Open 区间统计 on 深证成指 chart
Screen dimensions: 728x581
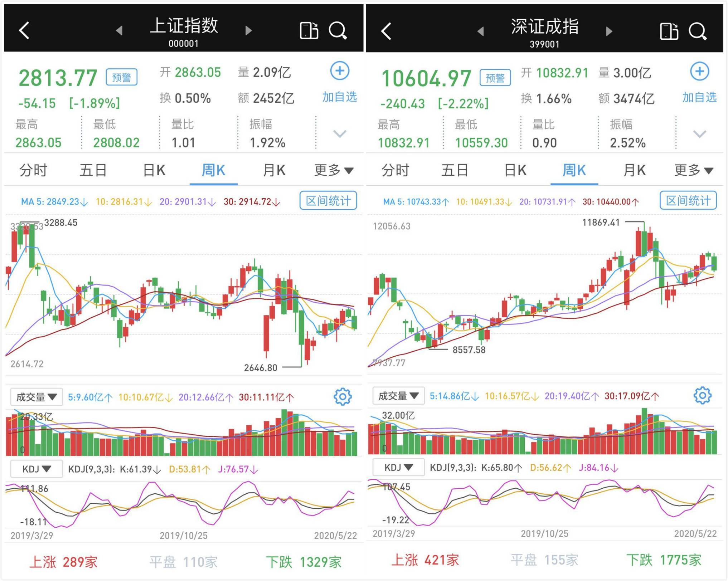pyautogui.click(x=688, y=200)
